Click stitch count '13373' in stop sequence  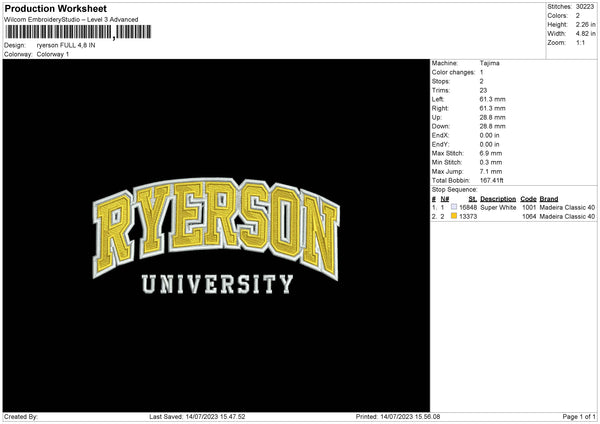pyautogui.click(x=468, y=217)
